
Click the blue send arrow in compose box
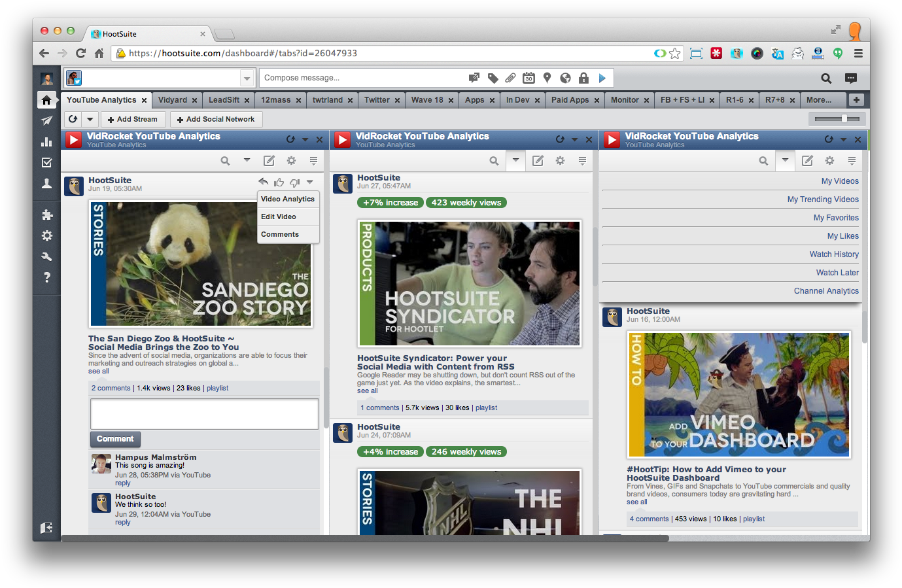click(602, 78)
